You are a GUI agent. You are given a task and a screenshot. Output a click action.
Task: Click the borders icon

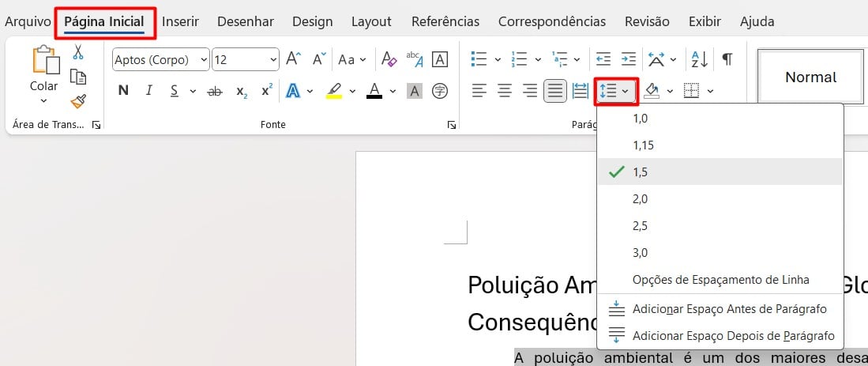[691, 91]
